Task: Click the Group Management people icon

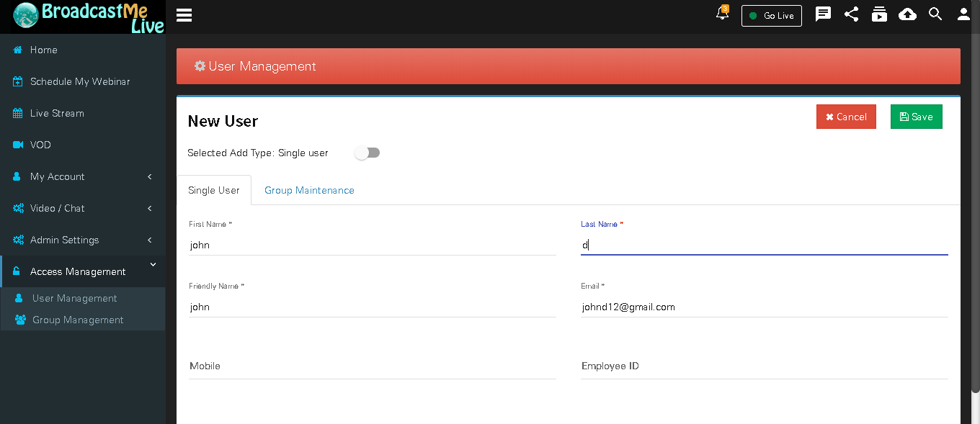Action: pyautogui.click(x=20, y=320)
